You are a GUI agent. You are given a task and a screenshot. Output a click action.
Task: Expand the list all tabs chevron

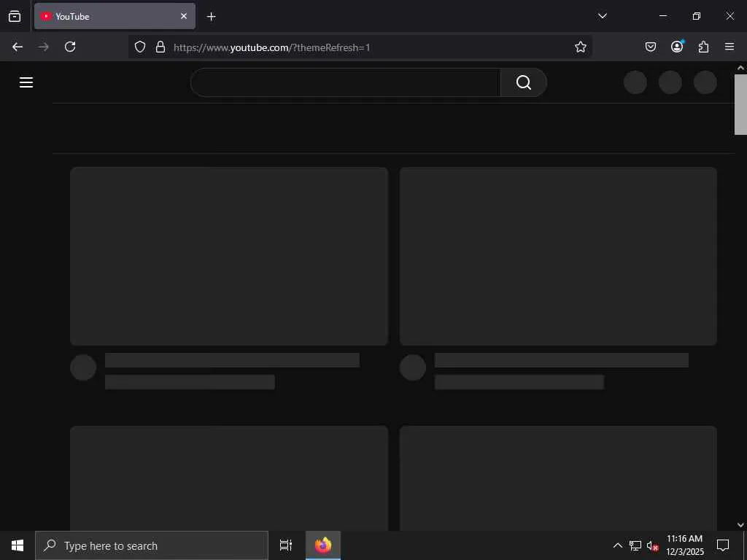602,16
